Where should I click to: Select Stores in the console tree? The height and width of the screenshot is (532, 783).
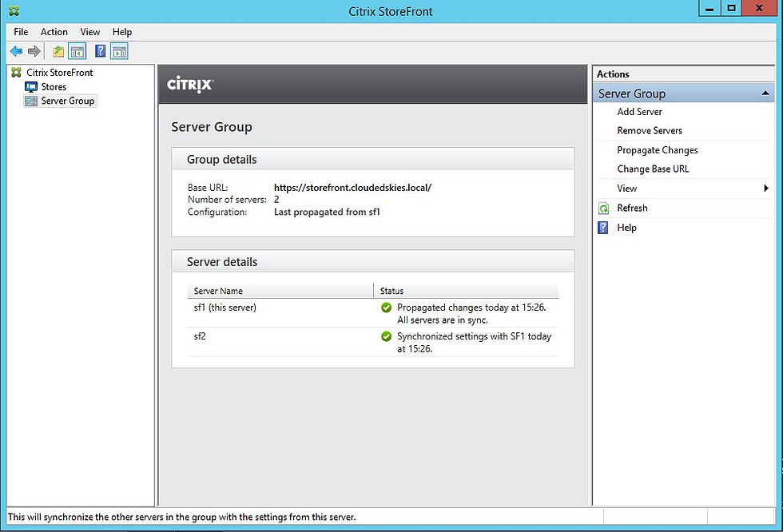pos(54,87)
